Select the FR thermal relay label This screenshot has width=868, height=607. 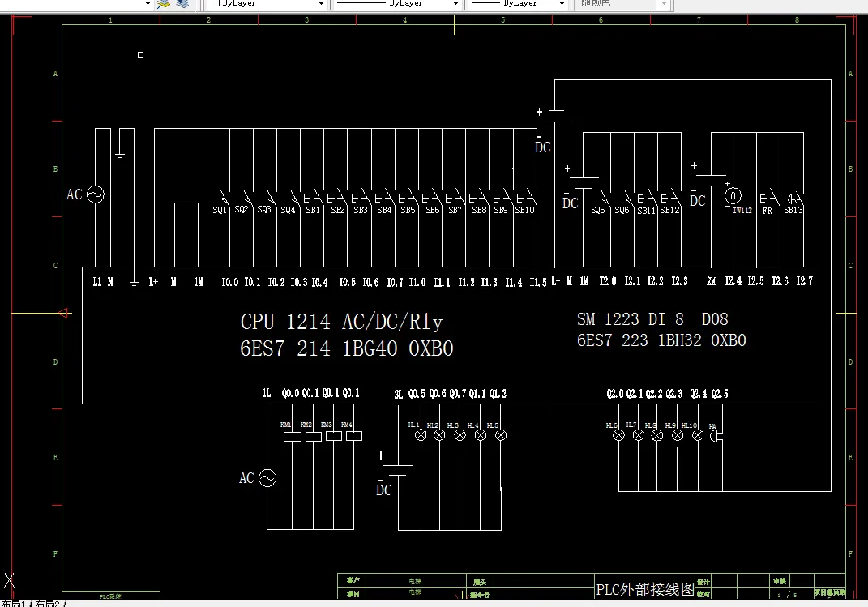pos(768,211)
